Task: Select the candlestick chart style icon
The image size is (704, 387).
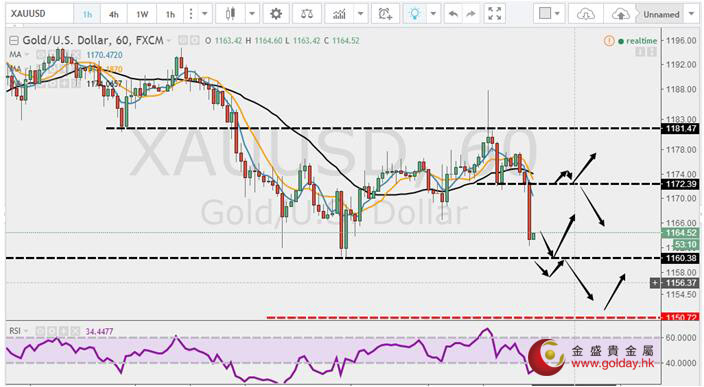Action: coord(230,14)
